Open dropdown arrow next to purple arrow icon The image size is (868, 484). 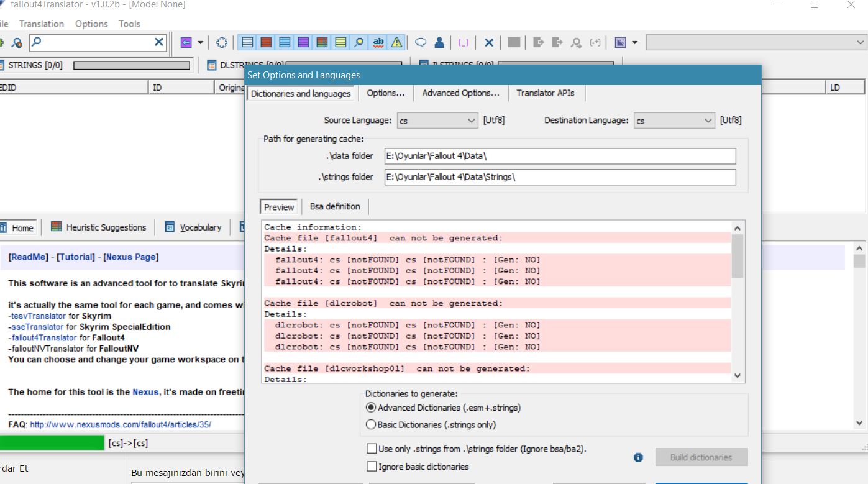pos(200,42)
